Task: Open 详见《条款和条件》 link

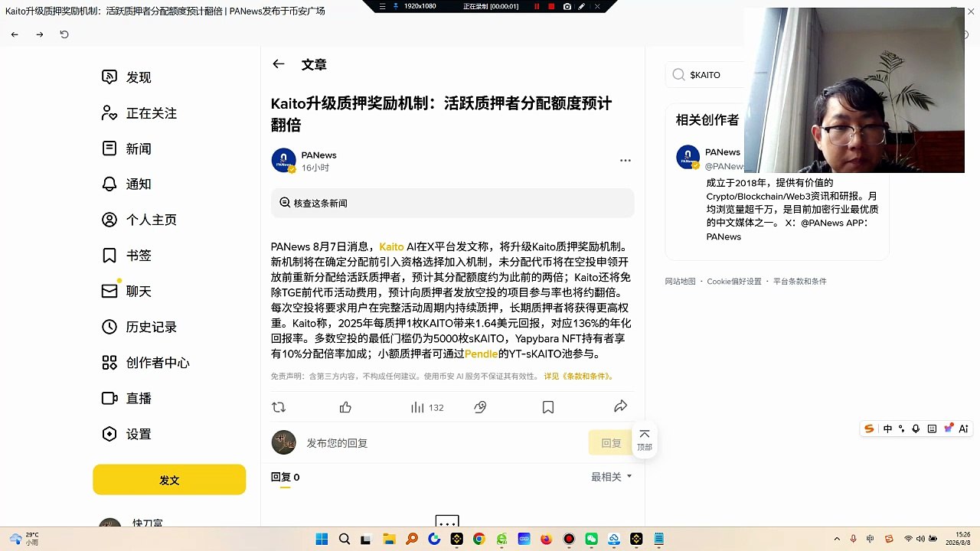Action: tap(579, 377)
